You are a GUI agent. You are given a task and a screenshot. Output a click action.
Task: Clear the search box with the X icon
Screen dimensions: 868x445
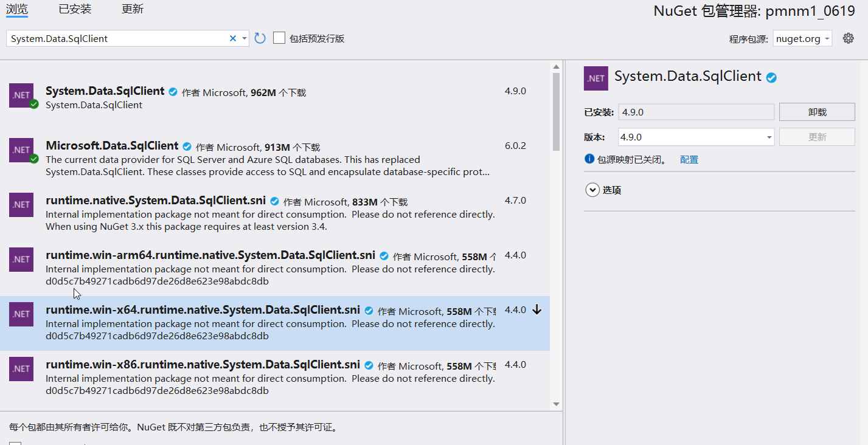point(232,38)
